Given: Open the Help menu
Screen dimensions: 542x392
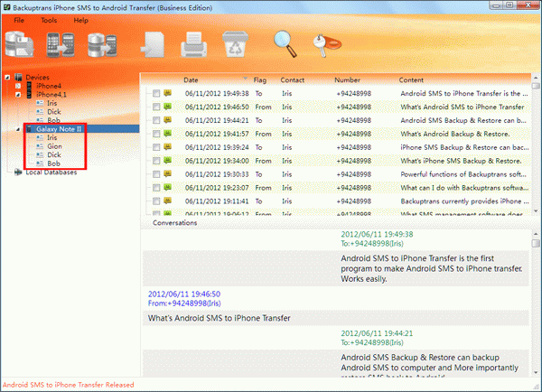Looking at the screenshot, I should 81,21.
